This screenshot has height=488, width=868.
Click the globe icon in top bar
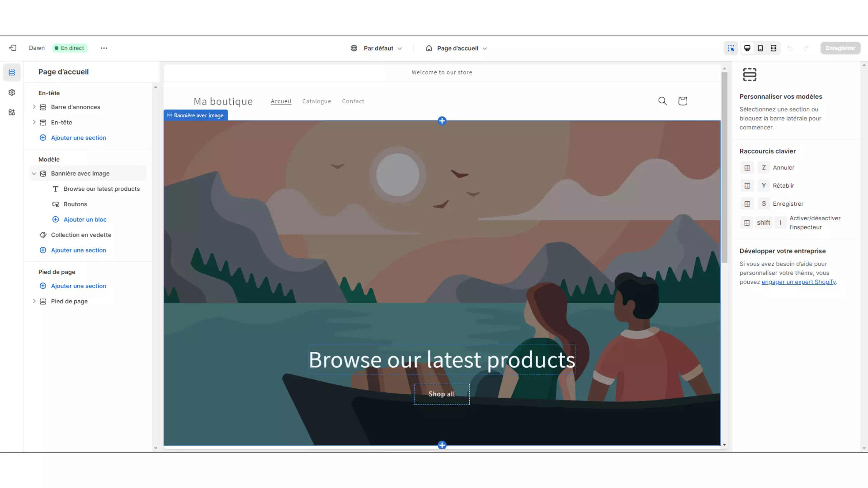pyautogui.click(x=354, y=48)
